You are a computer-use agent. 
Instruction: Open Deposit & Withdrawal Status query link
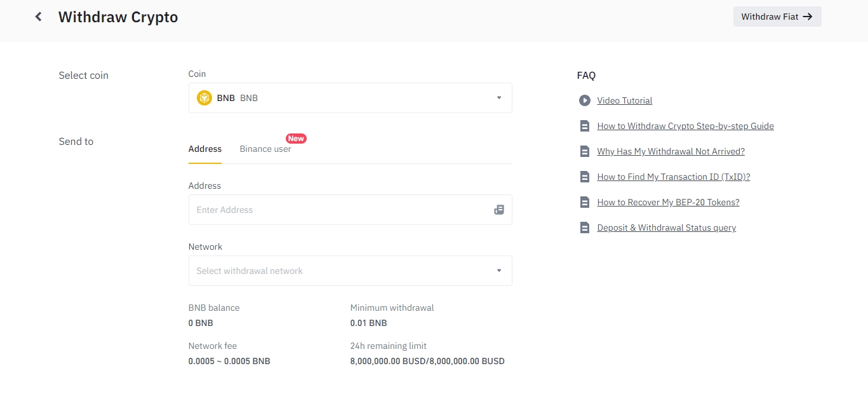[666, 228]
